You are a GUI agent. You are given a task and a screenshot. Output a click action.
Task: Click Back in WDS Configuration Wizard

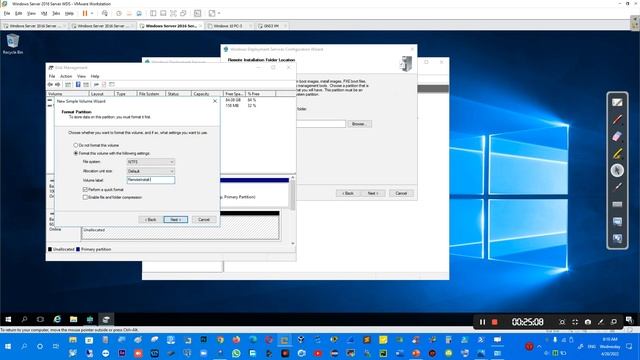point(348,193)
